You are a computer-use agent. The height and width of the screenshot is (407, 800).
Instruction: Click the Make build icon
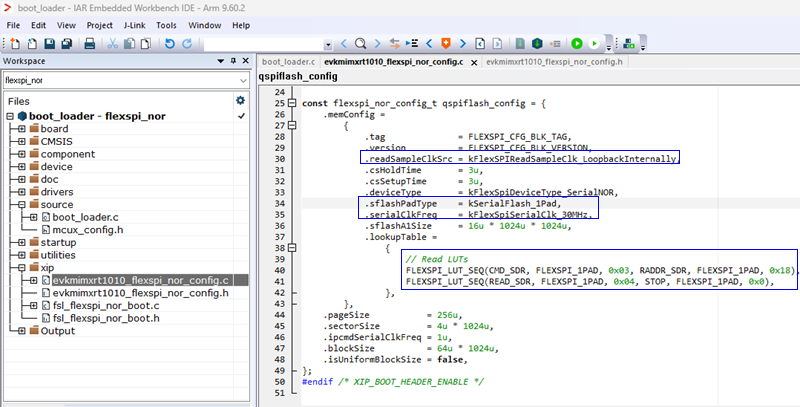[x=537, y=44]
